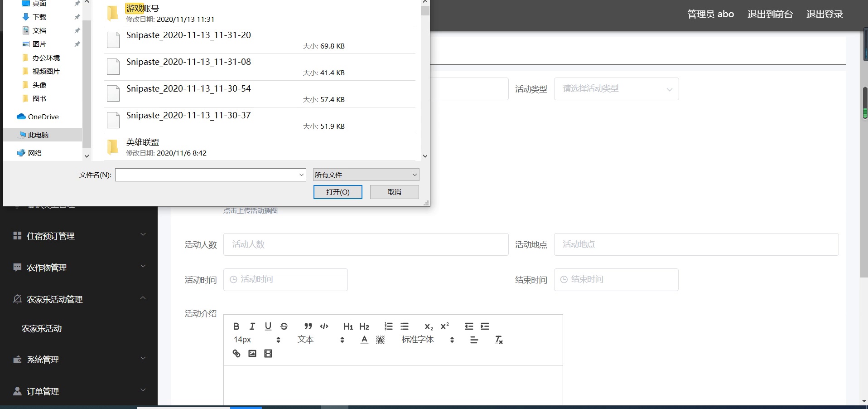Open font color picker
Screen dimensions: 868x409
[x=364, y=340]
